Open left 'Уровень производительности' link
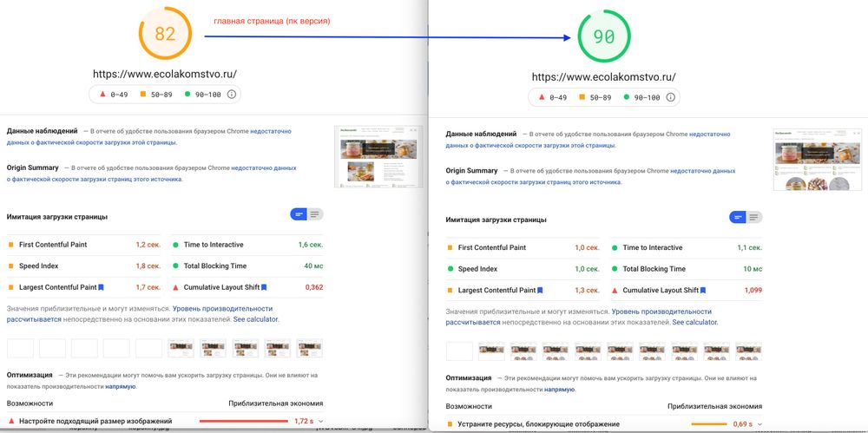 pyautogui.click(x=222, y=308)
